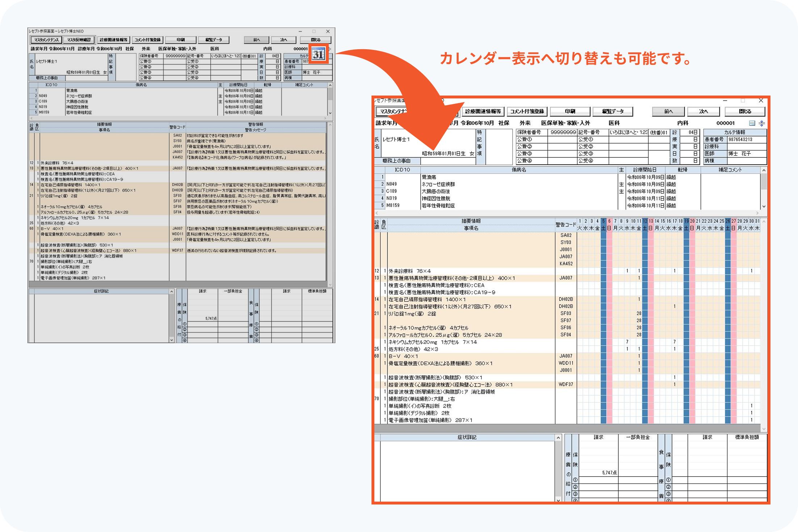Click 症状詳記 scroll-up arrow in right window
The width and height of the screenshot is (798, 532).
[558, 438]
